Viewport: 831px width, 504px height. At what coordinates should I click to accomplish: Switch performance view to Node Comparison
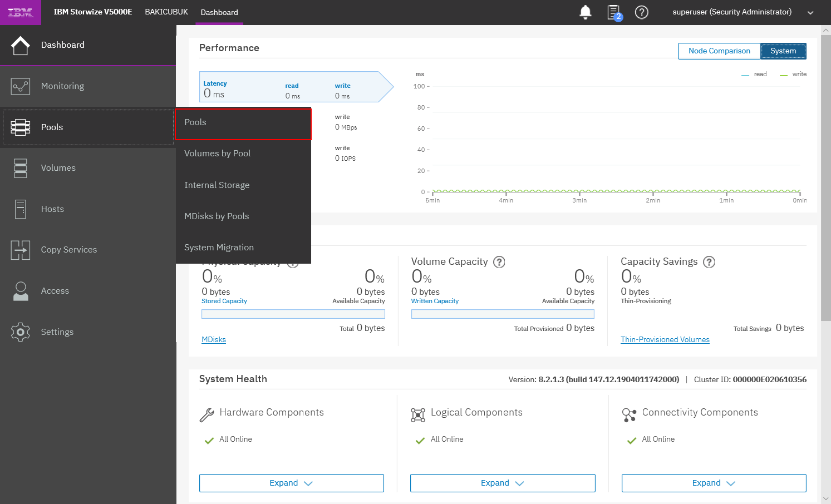click(719, 51)
